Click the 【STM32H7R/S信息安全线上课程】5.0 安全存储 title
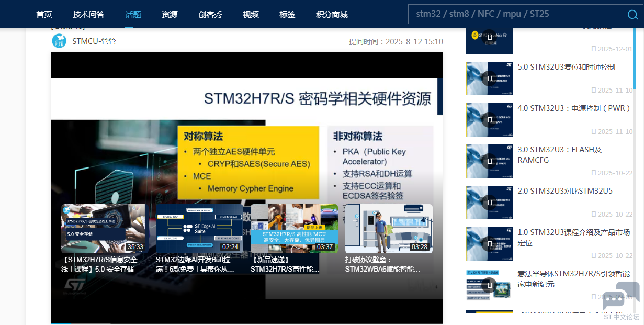The width and height of the screenshot is (644, 325). pyautogui.click(x=99, y=264)
